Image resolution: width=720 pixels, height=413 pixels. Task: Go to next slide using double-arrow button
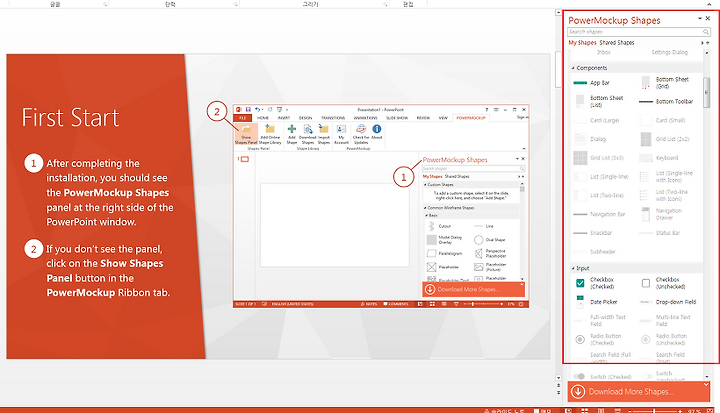pos(558,393)
